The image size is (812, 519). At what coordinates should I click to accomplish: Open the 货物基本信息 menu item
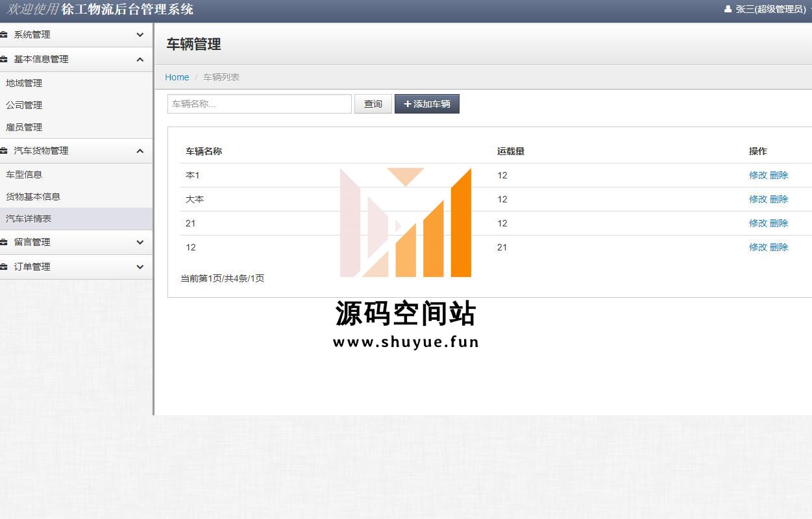[x=33, y=197]
